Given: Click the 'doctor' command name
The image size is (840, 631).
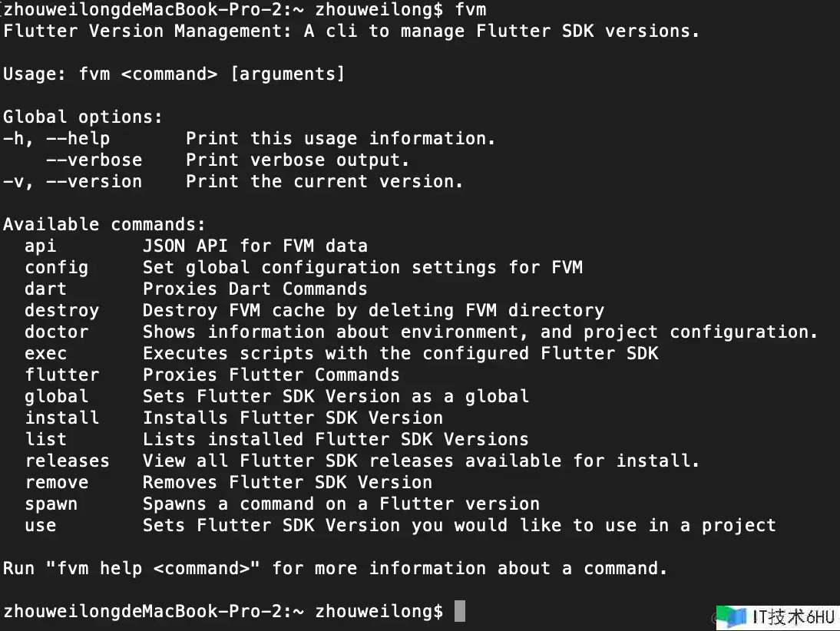Looking at the screenshot, I should tap(57, 332).
